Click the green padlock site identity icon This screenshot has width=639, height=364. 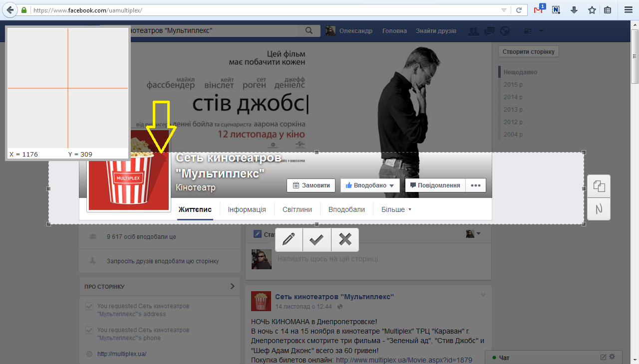click(24, 10)
